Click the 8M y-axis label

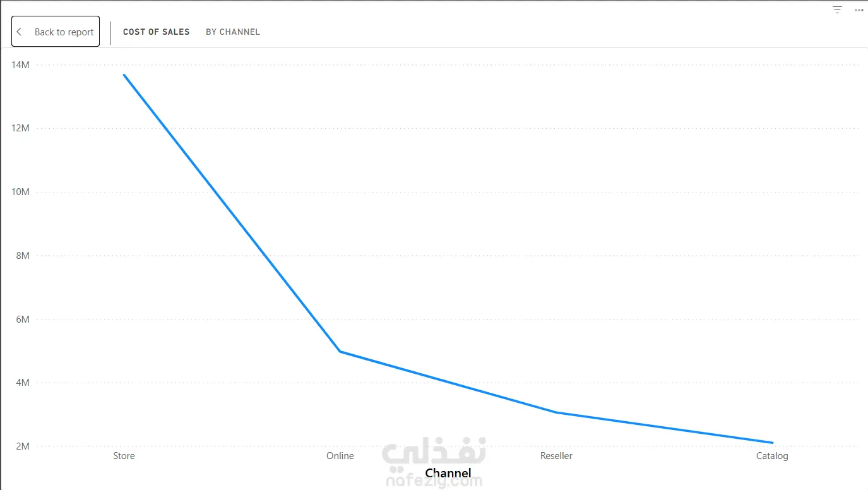click(23, 256)
